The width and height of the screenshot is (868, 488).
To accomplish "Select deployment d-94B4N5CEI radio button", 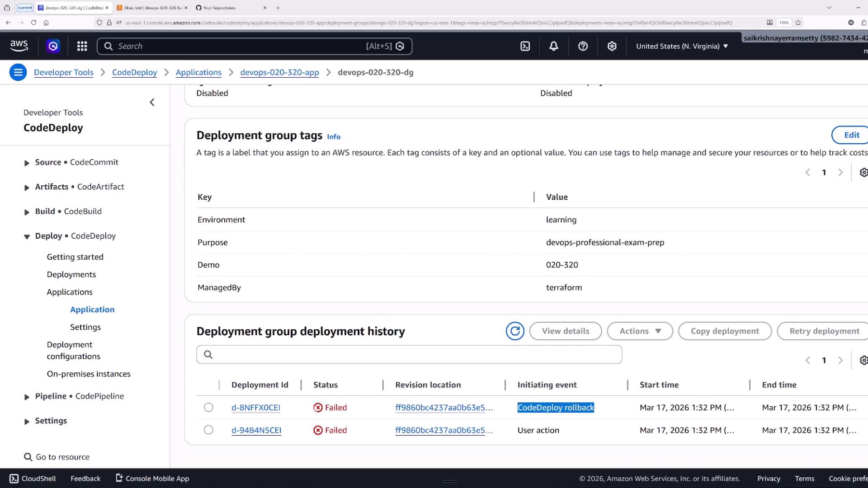I will tap(208, 430).
